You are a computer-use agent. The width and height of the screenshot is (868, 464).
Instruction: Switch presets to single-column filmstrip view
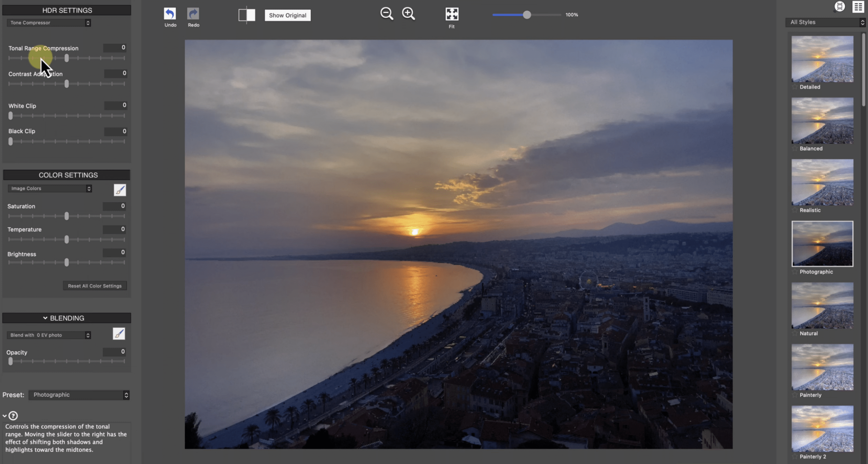[x=840, y=6]
